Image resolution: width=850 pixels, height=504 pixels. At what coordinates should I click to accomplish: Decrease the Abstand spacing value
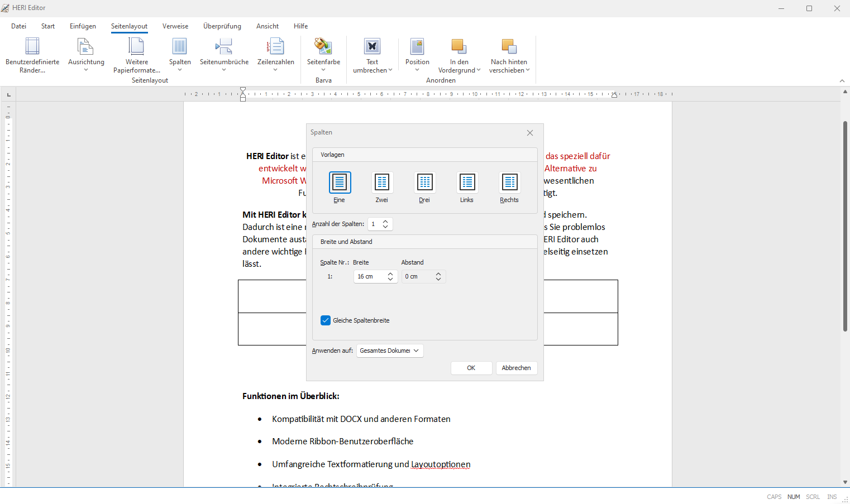point(438,279)
